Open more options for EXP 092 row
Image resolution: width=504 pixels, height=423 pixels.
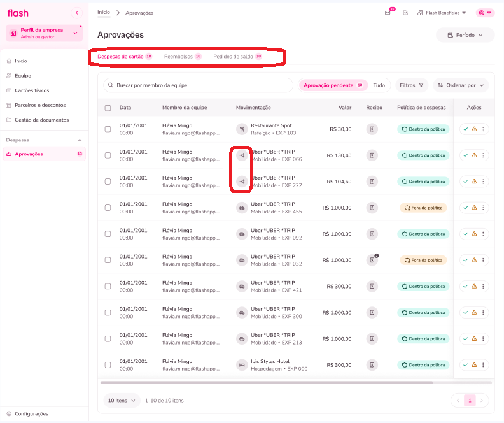[x=483, y=234]
